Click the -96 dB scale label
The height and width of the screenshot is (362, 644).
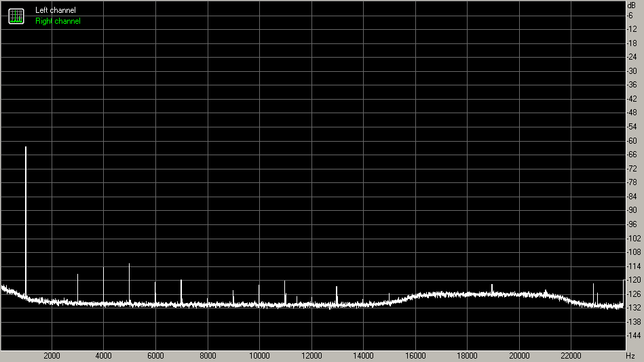pos(632,224)
